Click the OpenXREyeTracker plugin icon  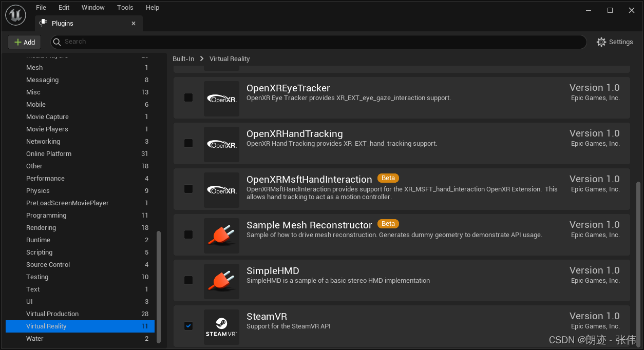pos(221,99)
